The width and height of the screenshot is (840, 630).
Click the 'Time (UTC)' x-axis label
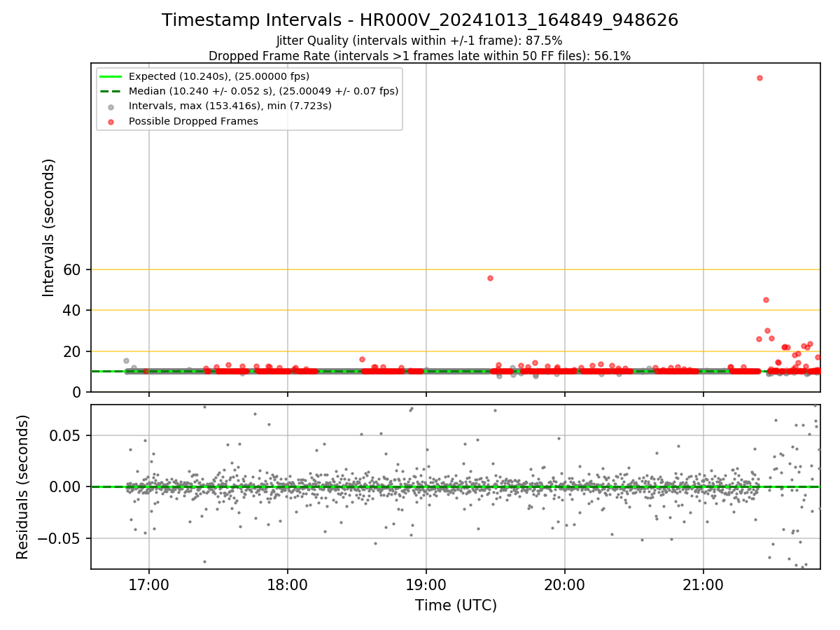[x=456, y=605]
